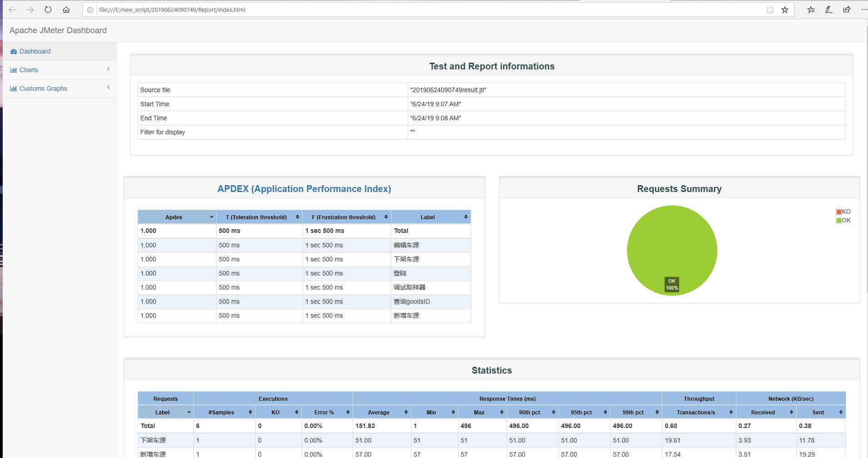Click the Charts bar-chart icon

[x=14, y=70]
